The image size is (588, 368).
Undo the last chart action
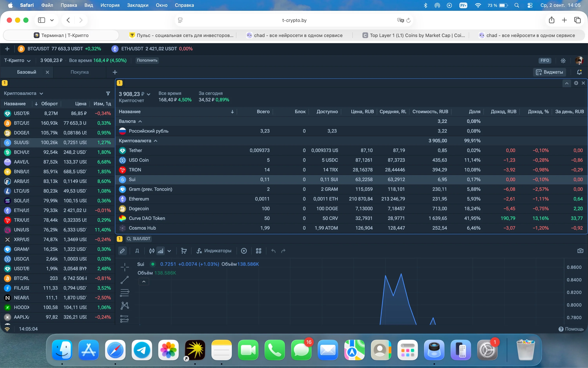273,251
